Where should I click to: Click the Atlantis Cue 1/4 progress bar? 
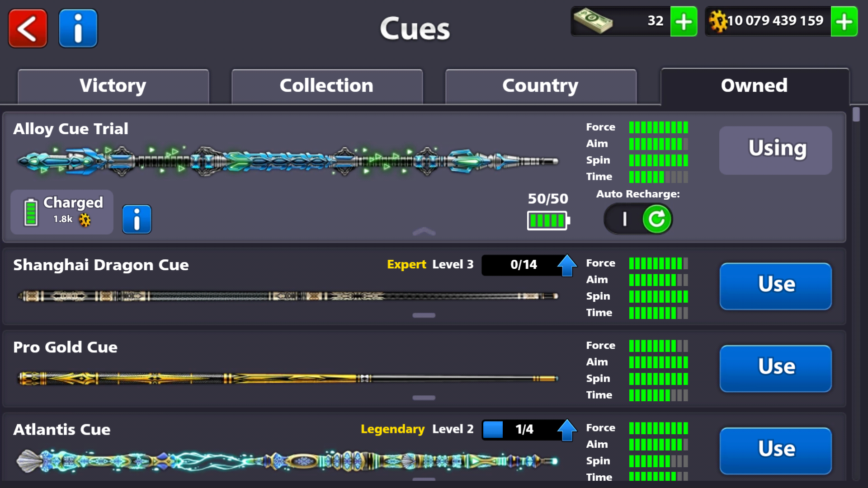click(x=520, y=429)
